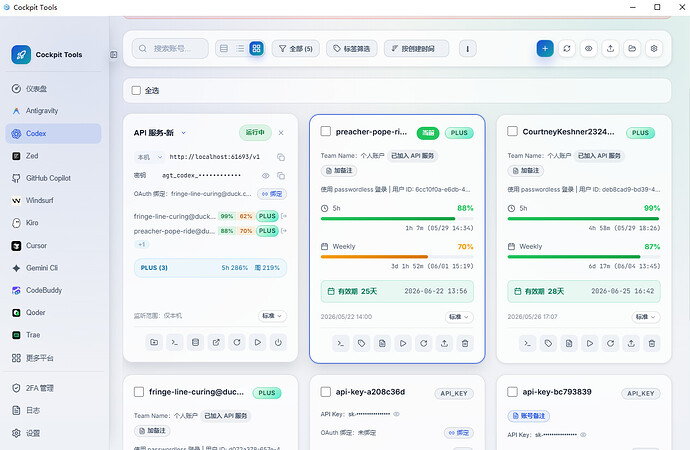The image size is (690, 450).
Task: Select the fringe-line-curing@duc... checkbox
Action: pos(139,391)
